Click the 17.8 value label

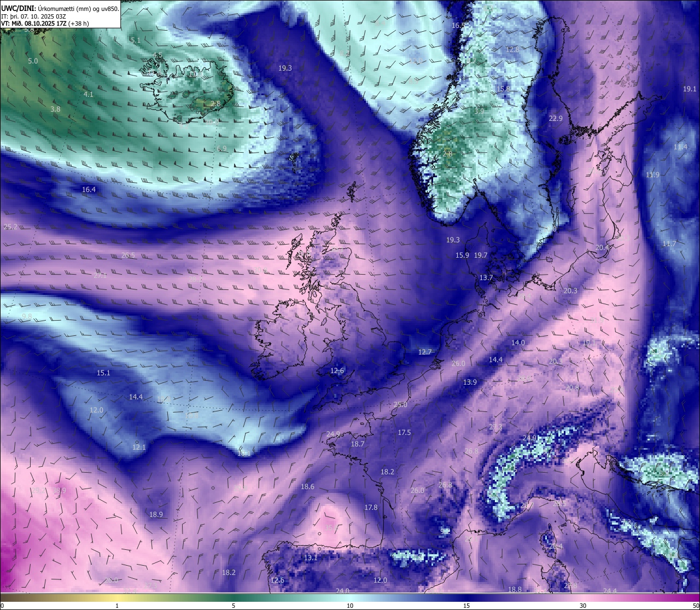[x=371, y=507]
